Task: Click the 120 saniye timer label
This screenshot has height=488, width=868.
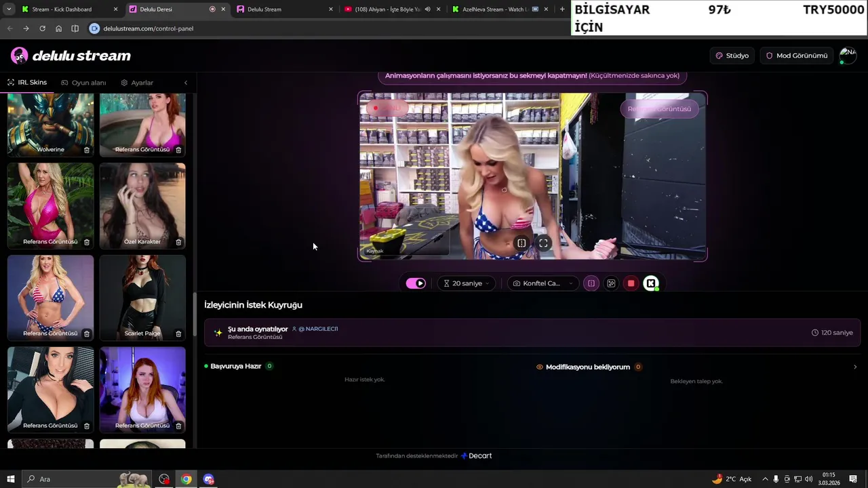Action: pos(832,333)
